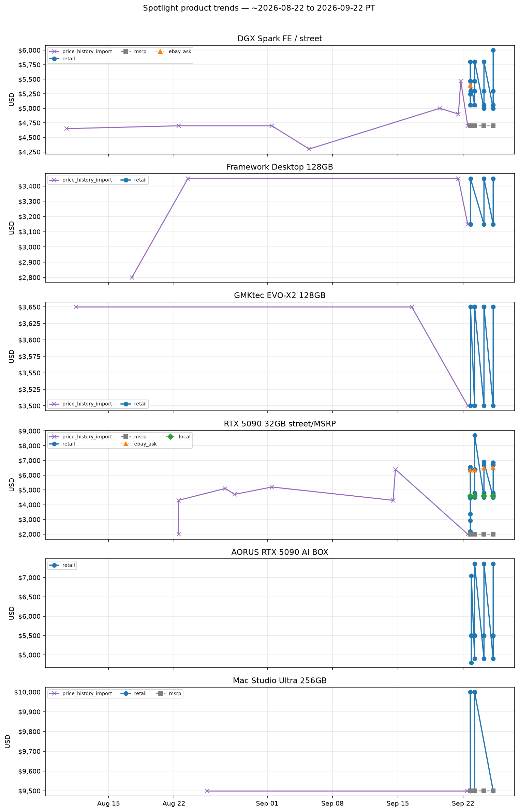The width and height of the screenshot is (519, 812).
Task: Click price_history_import legend entry in GMKtec chart
Action: (x=81, y=404)
